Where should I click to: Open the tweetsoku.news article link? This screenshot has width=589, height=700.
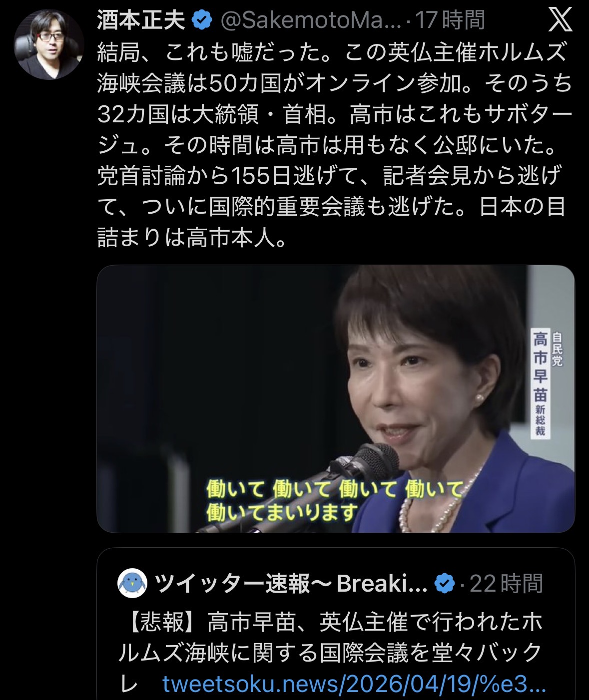click(x=354, y=685)
